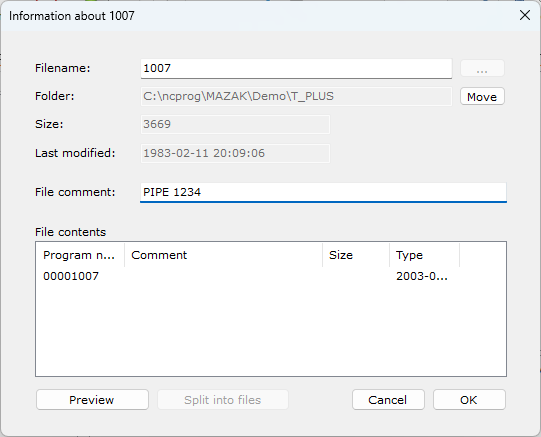Open the Preview button
Image resolution: width=541 pixels, height=437 pixels.
92,400
